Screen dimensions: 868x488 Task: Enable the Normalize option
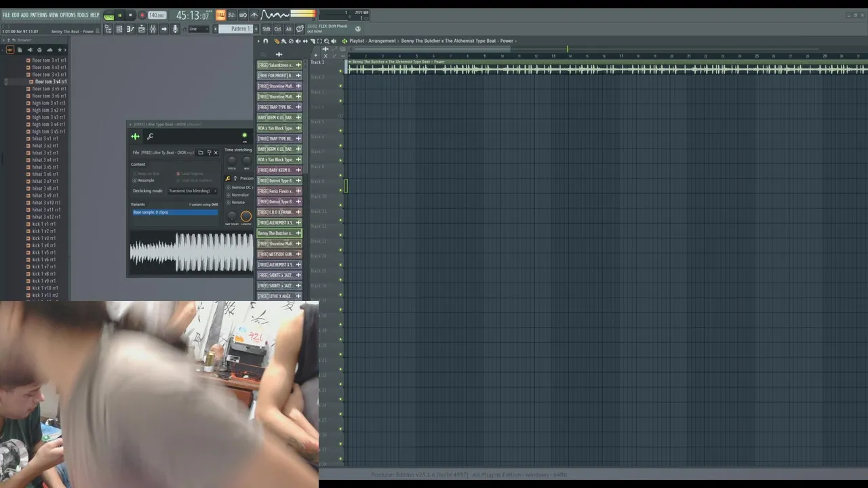237,195
